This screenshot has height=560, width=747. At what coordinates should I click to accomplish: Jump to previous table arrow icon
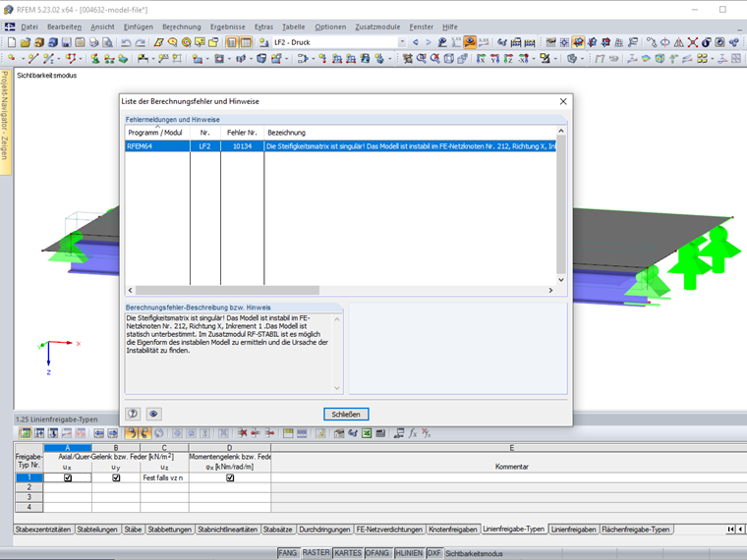[x=98, y=433]
